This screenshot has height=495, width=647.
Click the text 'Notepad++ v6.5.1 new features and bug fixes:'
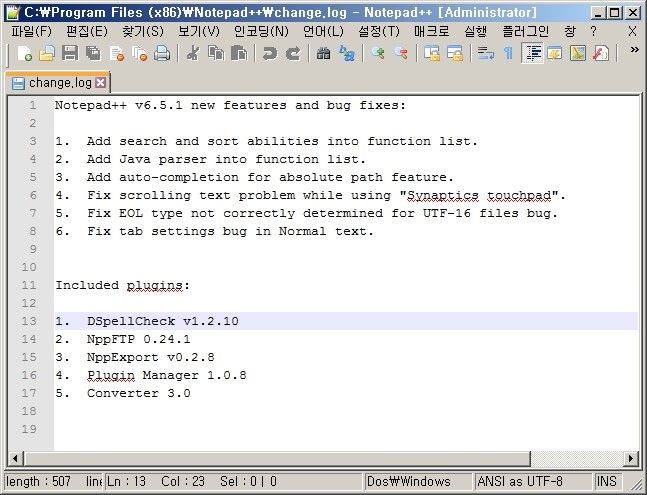pyautogui.click(x=231, y=105)
